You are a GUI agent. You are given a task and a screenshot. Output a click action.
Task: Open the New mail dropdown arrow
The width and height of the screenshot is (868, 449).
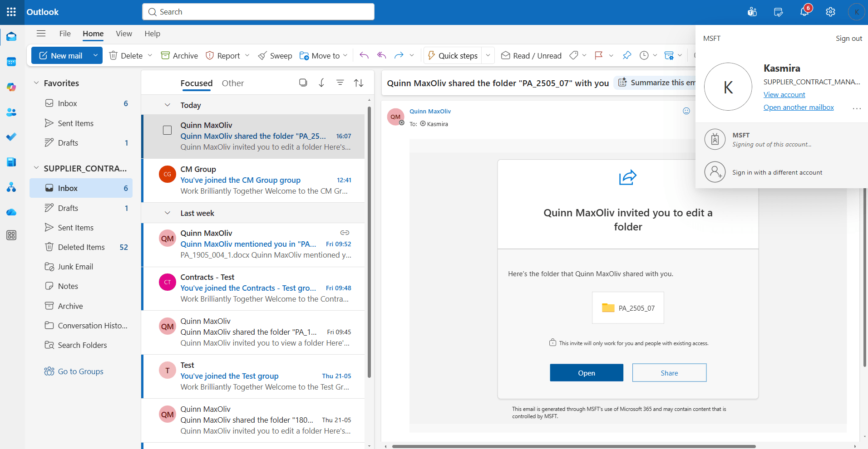[95, 55]
